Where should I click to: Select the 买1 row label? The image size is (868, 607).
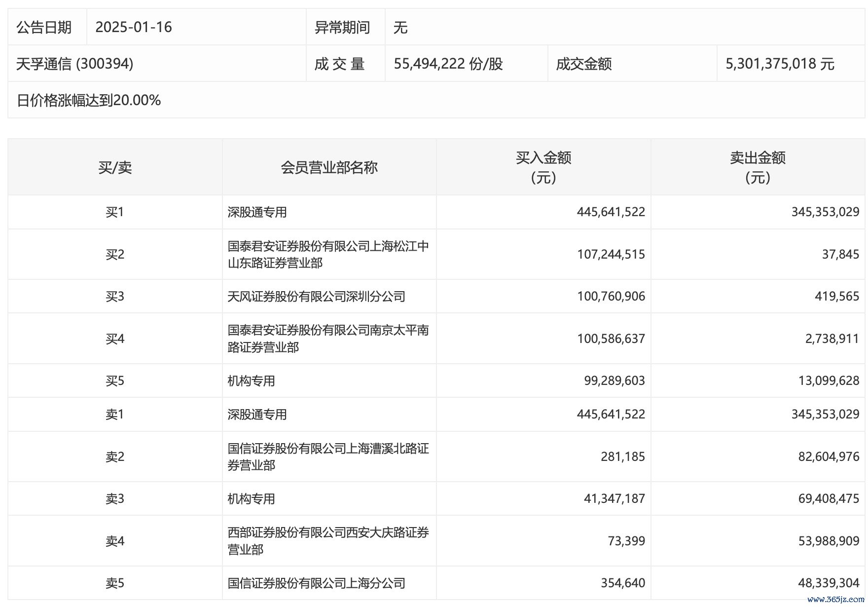(115, 212)
